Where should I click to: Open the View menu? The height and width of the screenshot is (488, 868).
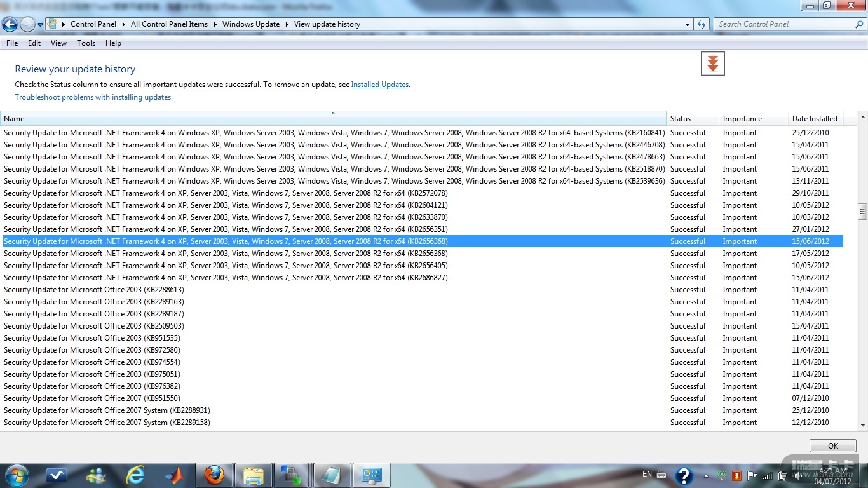click(x=58, y=43)
